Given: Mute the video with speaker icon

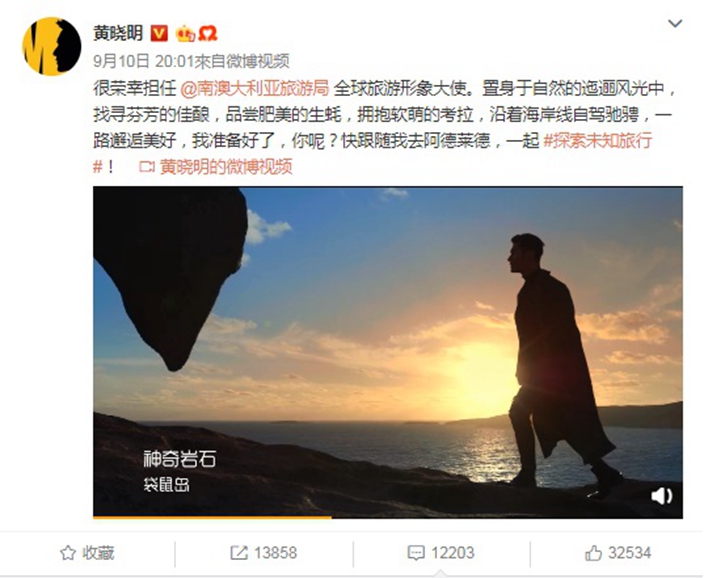Looking at the screenshot, I should point(661,496).
